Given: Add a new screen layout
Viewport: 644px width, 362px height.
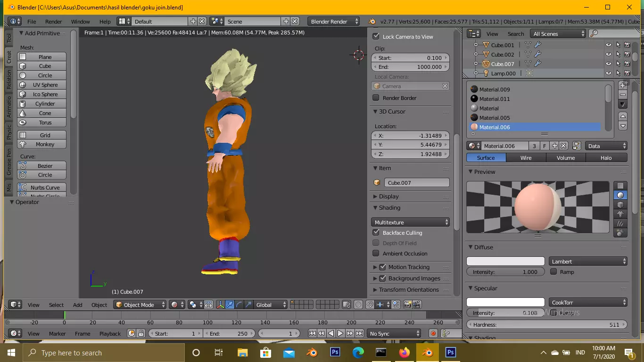Looking at the screenshot, I should (x=193, y=21).
